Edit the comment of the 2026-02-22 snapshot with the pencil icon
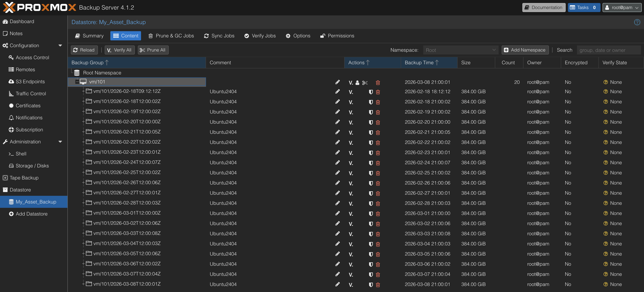The width and height of the screenshot is (644, 292). 337,142
